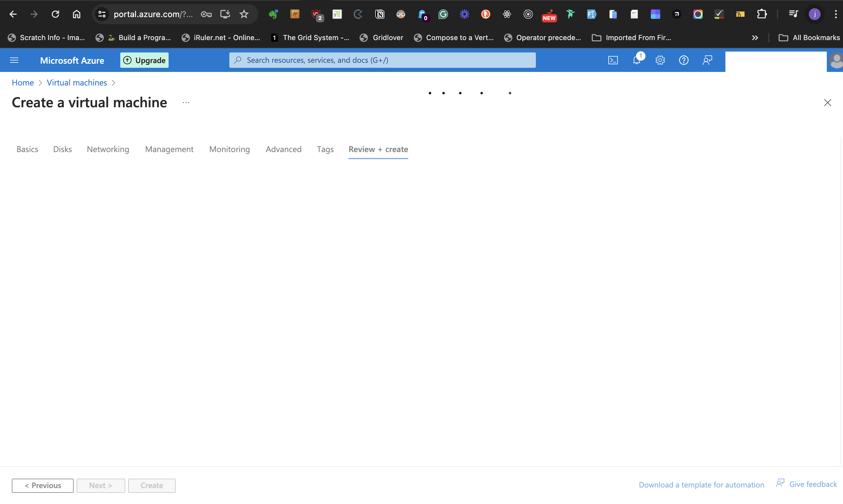This screenshot has width=843, height=504.
Task: Switch to the Networking tab
Action: tap(108, 149)
